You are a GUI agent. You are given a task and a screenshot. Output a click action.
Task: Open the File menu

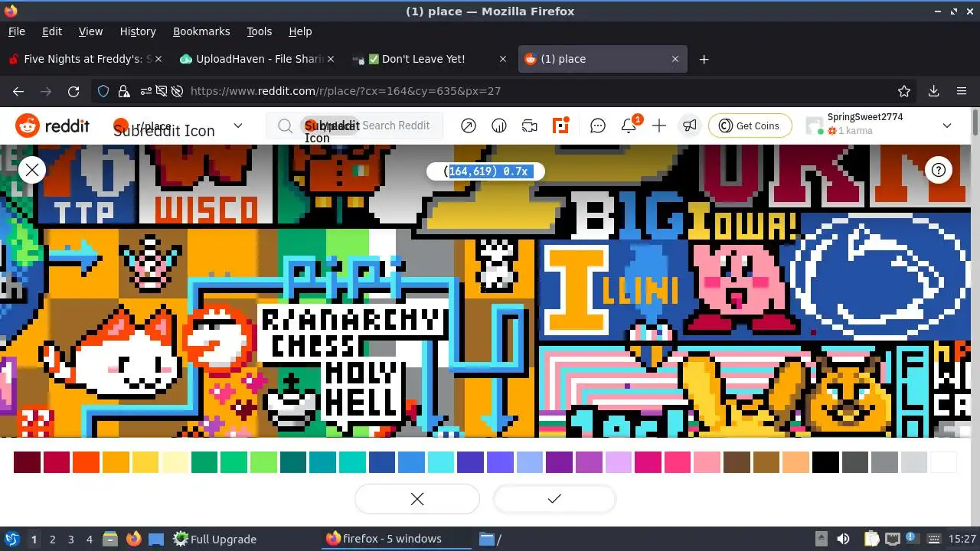pyautogui.click(x=16, y=31)
